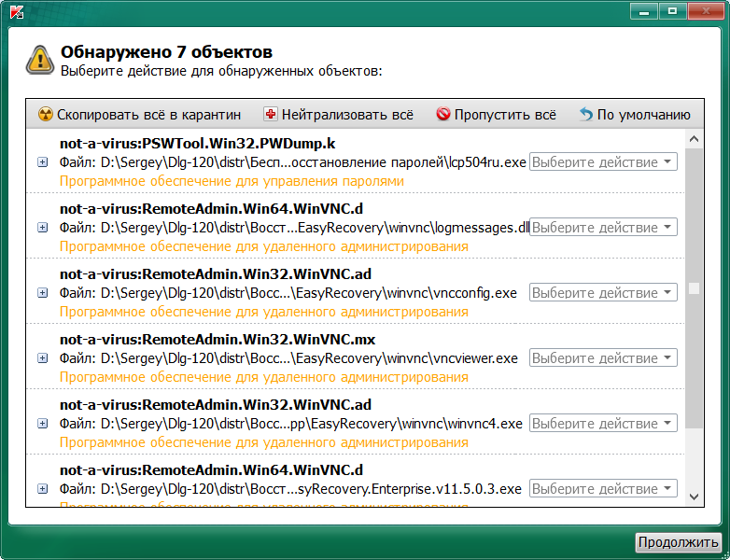Viewport: 730px width, 560px height.
Task: Reset actions with По умолчанию
Action: tap(635, 115)
